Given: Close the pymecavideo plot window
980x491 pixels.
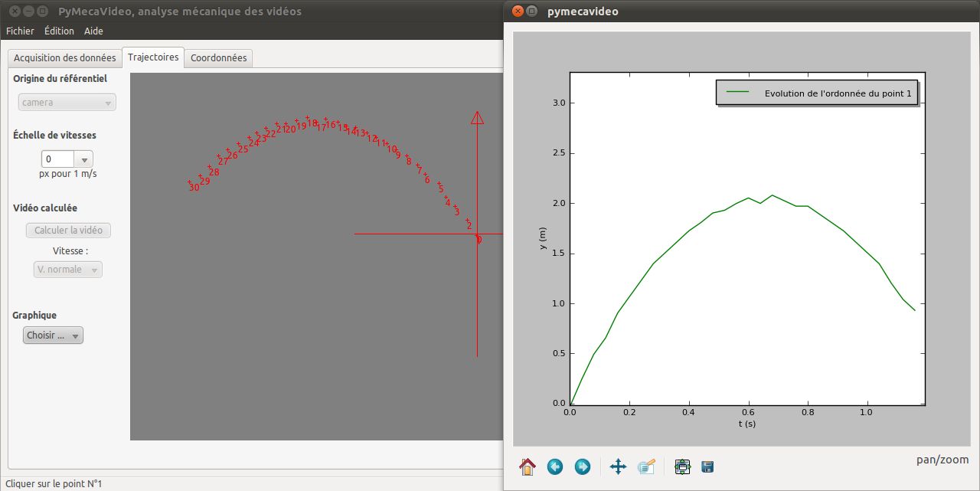Looking at the screenshot, I should [x=518, y=11].
